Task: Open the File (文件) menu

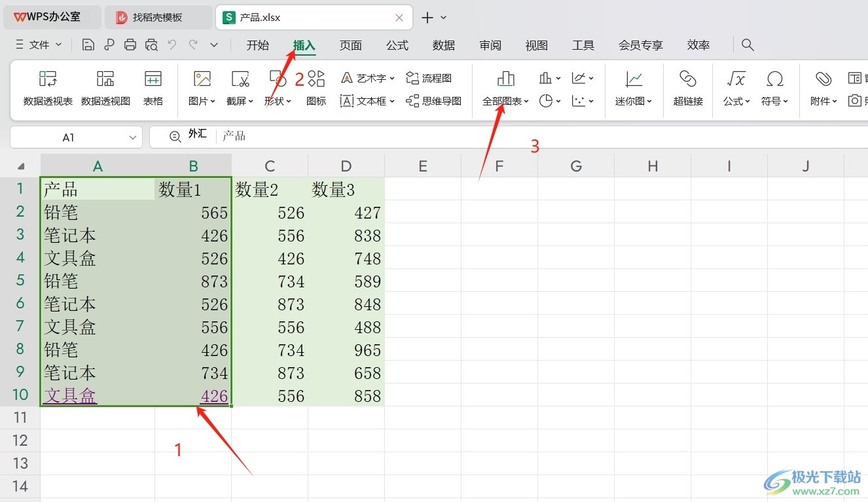Action: (38, 45)
